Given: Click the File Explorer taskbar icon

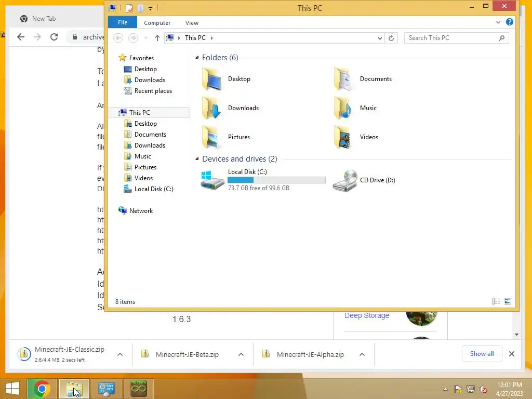Looking at the screenshot, I should tap(74, 389).
